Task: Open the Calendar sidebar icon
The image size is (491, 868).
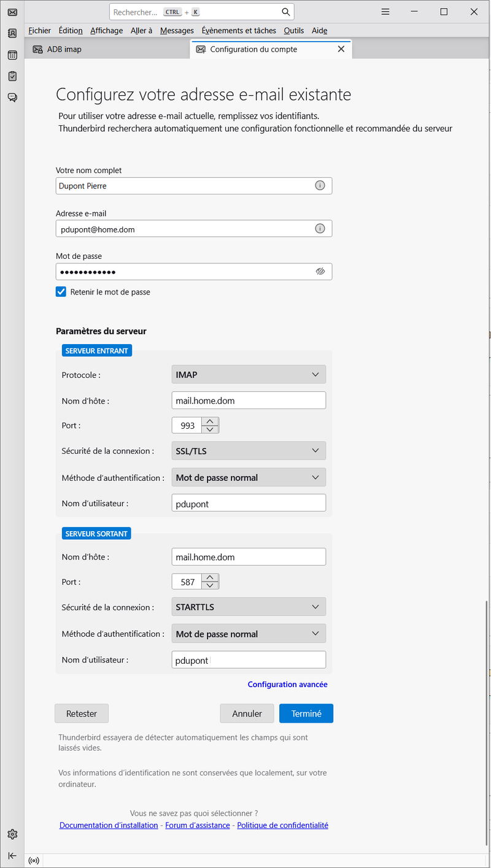Action: coord(12,55)
